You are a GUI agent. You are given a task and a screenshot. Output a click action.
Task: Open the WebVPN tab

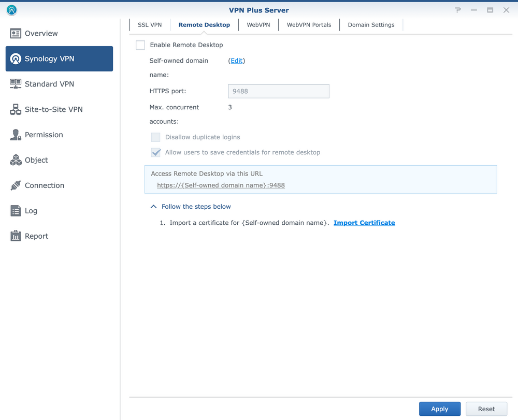pos(258,25)
